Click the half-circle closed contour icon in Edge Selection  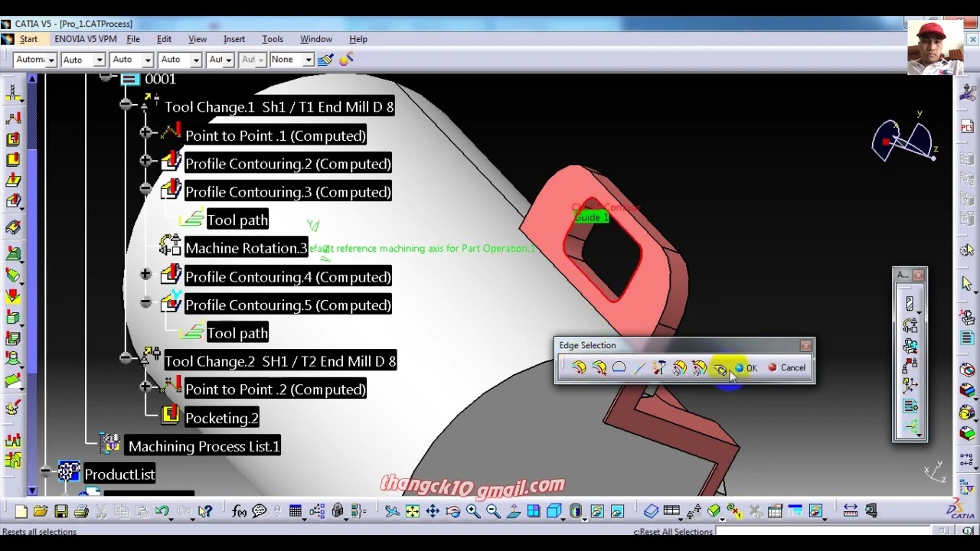[x=619, y=368]
